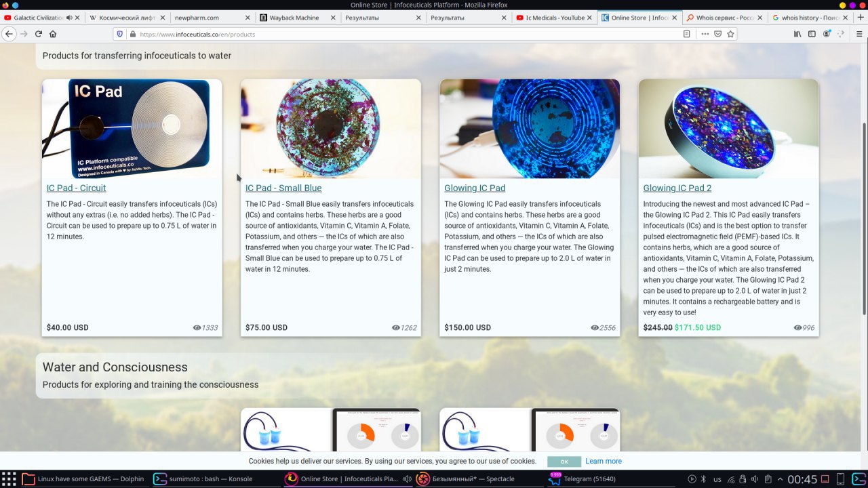Open cookie Learn more link

(x=604, y=461)
